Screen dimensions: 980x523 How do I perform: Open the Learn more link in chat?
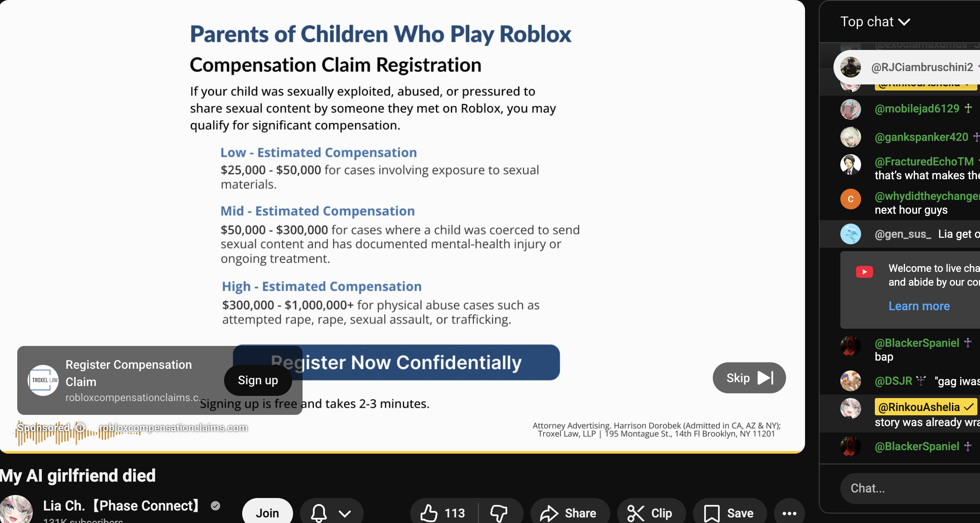919,306
